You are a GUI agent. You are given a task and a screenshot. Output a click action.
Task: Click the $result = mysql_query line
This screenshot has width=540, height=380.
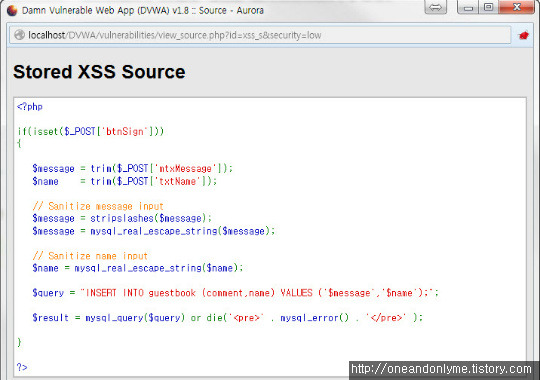[x=227, y=318]
